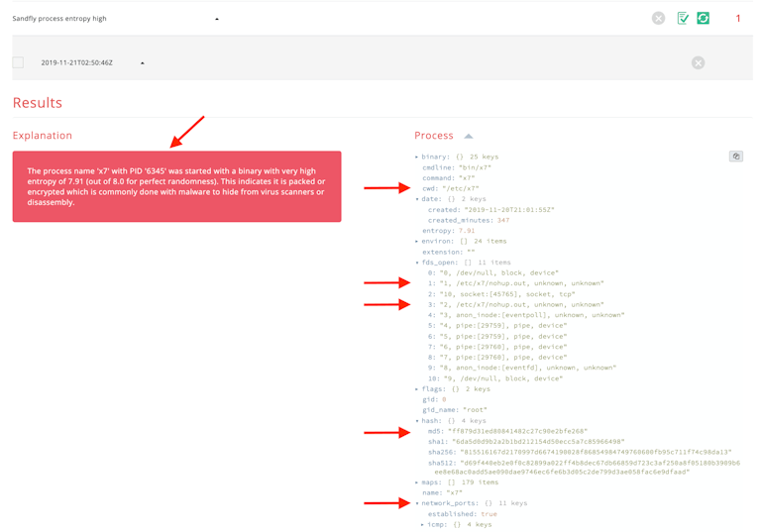Collapse the network_ports 11 keys node
The image size is (761, 532).
point(417,503)
